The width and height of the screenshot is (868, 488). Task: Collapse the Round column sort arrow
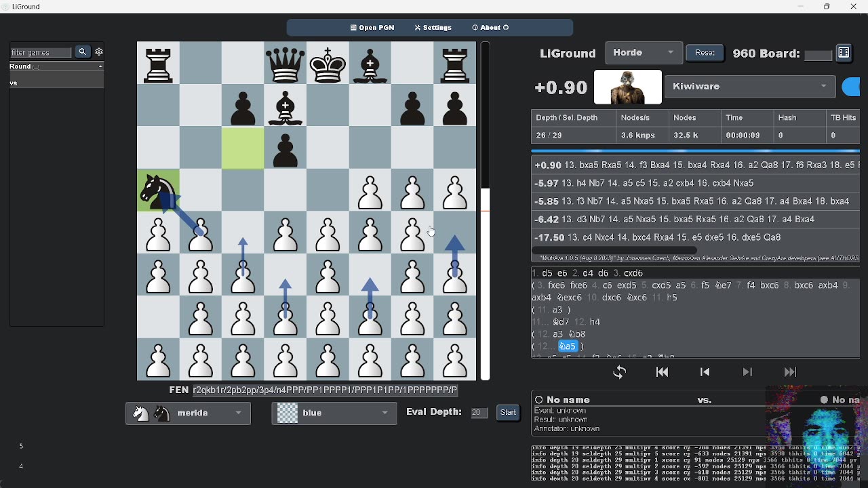pos(100,67)
